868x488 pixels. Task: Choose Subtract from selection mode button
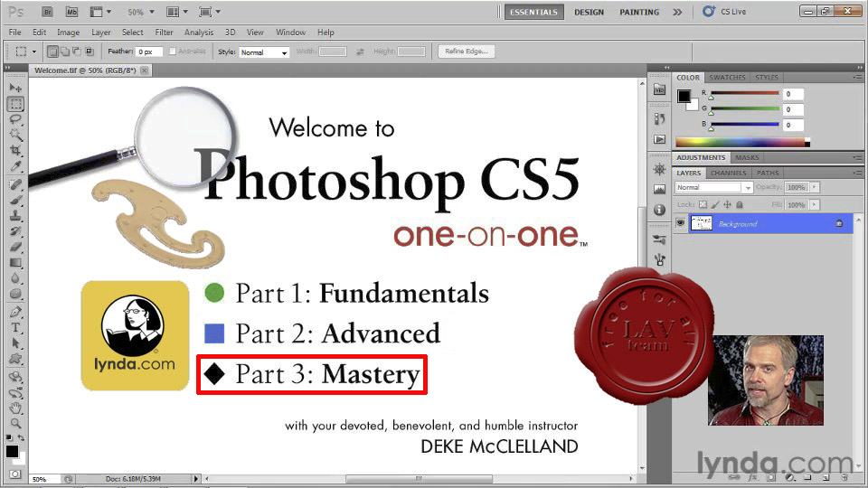coord(77,52)
